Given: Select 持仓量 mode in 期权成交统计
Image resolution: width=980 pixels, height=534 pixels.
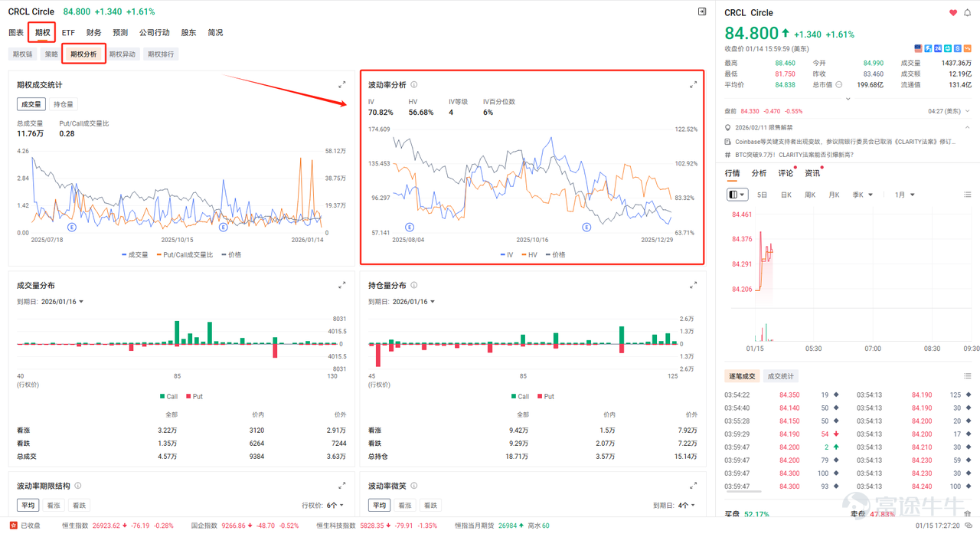Looking at the screenshot, I should (x=64, y=104).
